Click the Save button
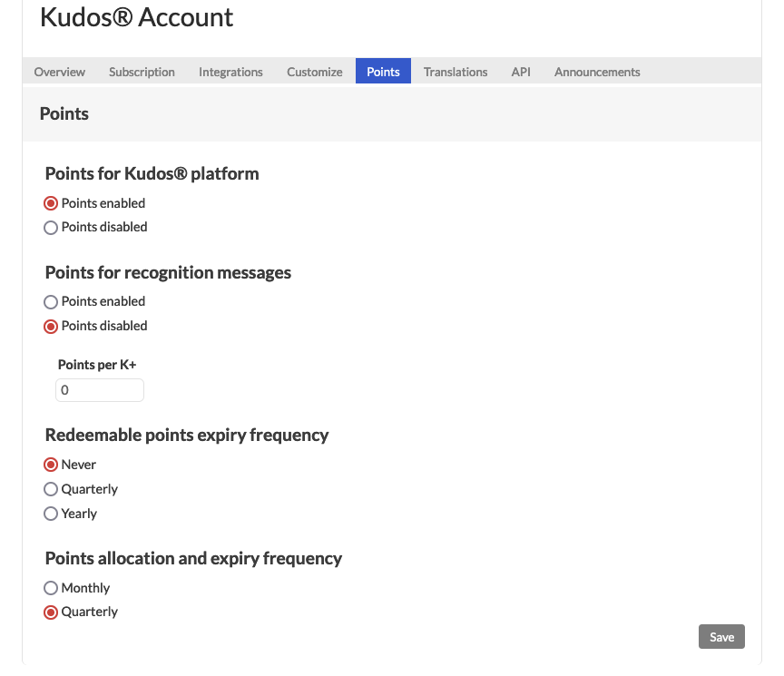 [721, 636]
